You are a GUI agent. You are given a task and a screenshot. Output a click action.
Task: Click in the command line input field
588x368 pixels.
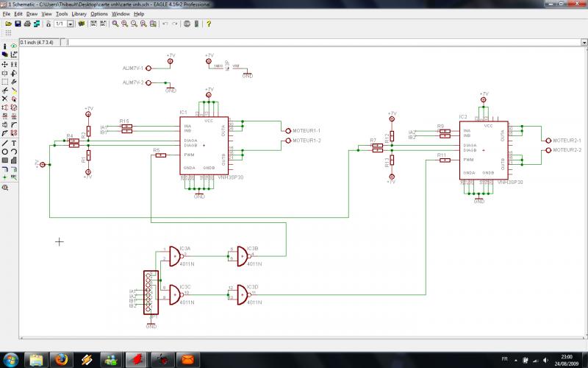point(323,42)
